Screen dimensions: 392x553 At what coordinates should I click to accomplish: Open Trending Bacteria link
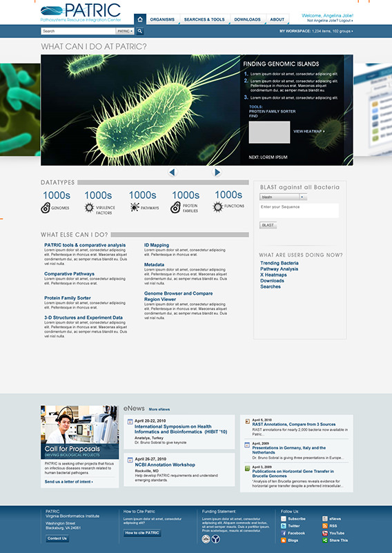[280, 263]
